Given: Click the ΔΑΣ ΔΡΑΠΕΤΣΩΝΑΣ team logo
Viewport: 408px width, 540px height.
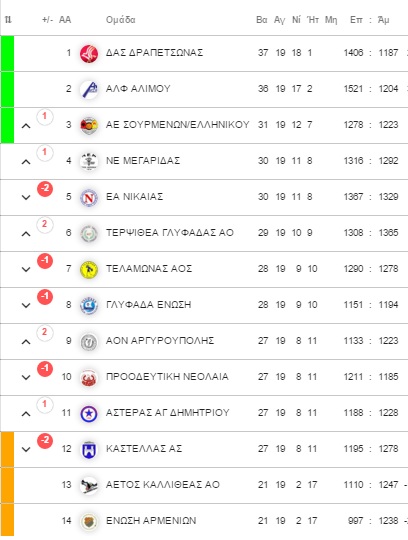Looking at the screenshot, I should click(89, 54).
